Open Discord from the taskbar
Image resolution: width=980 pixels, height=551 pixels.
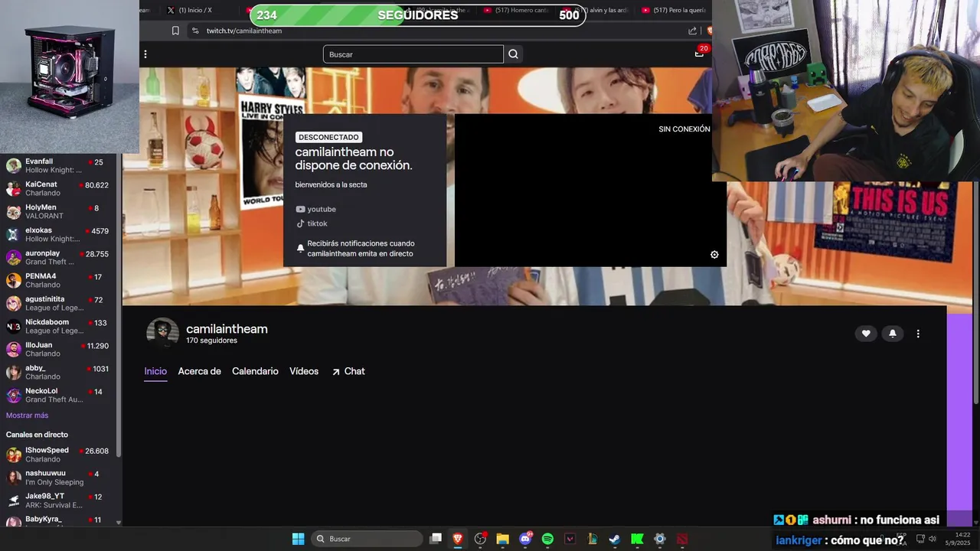pyautogui.click(x=525, y=539)
